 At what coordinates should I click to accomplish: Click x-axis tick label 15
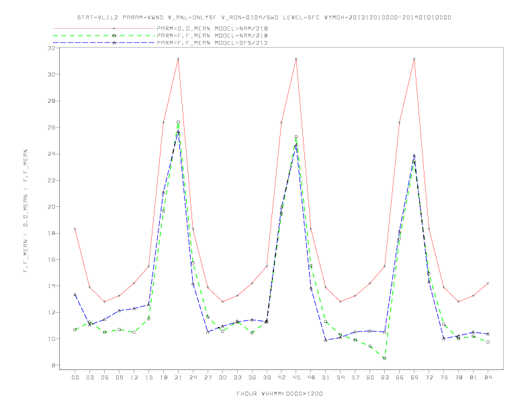pos(148,377)
